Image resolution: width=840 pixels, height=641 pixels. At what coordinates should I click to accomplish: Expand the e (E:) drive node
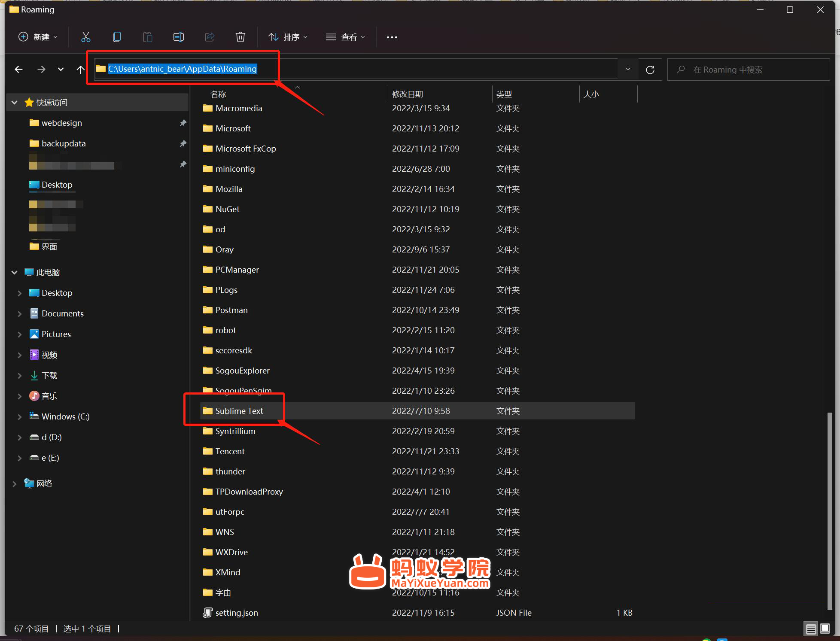click(19, 458)
